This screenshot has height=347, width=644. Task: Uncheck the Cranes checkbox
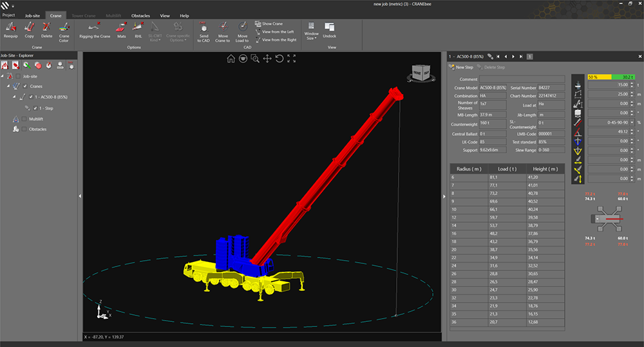pyautogui.click(x=26, y=86)
